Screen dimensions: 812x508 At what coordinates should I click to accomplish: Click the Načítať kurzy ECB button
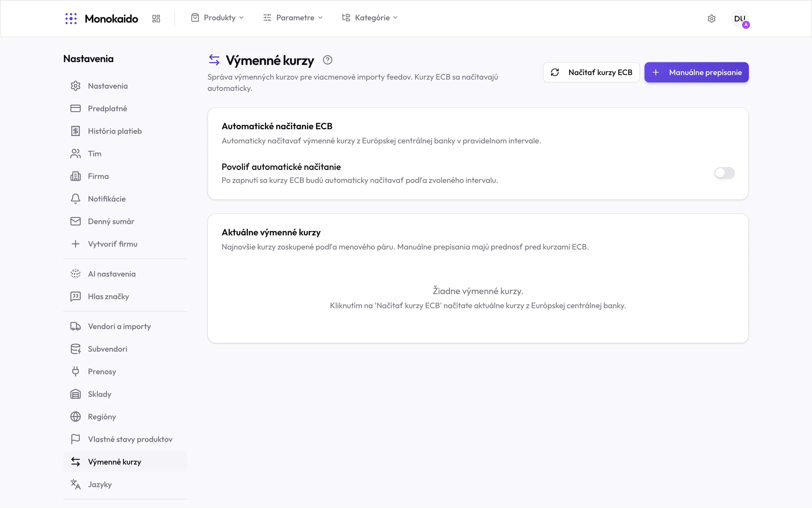[591, 72]
